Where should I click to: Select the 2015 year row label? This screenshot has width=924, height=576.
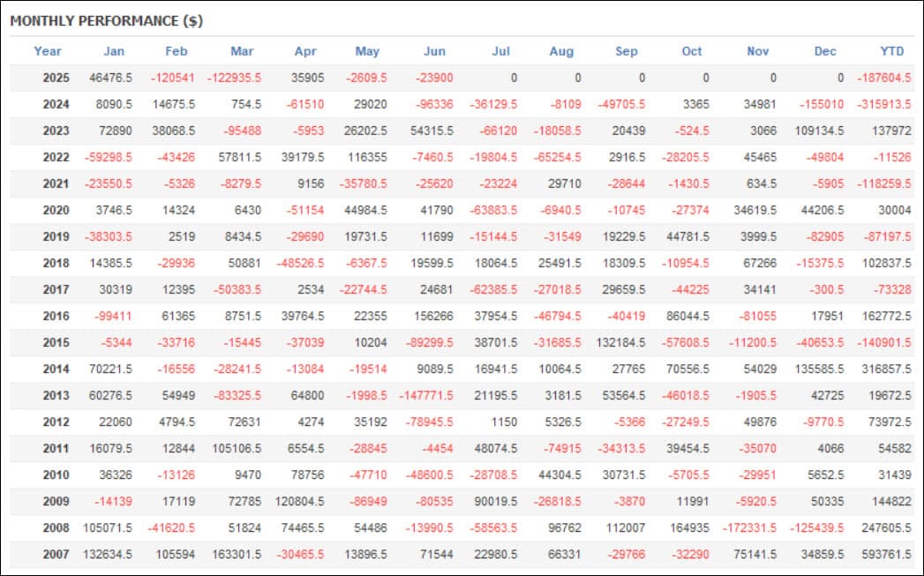(56, 343)
